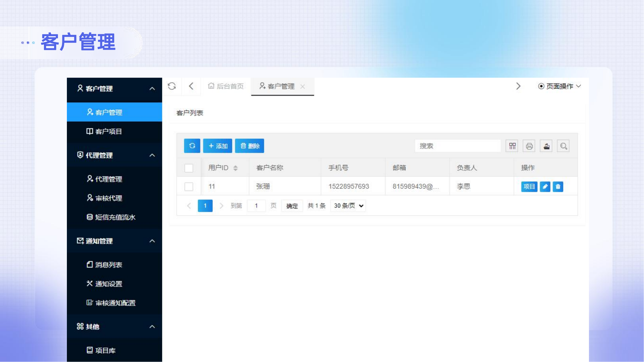Open 项目库 in the sidebar
The image size is (644, 362).
point(114,350)
